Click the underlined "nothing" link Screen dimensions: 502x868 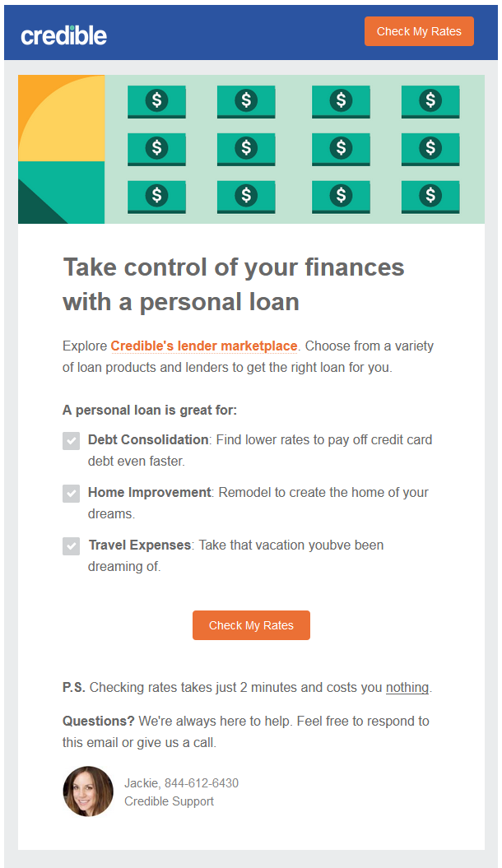(407, 688)
